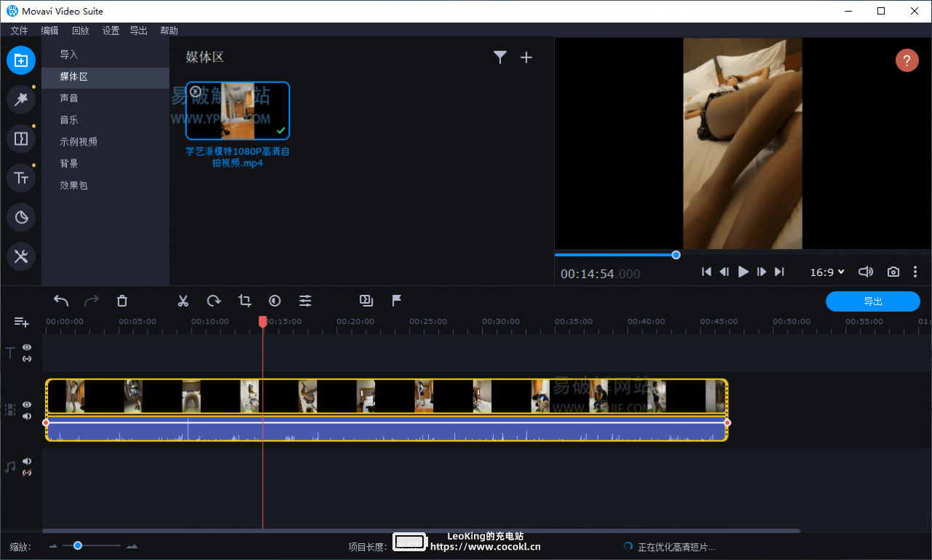Viewport: 932px width, 560px height.
Task: Select 声音 in the side list
Action: coord(106,98)
